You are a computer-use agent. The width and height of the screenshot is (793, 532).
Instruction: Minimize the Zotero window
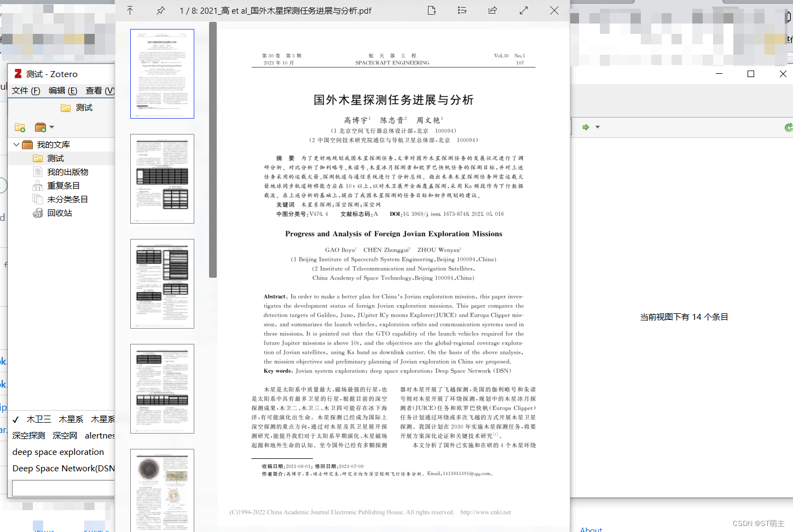(x=719, y=74)
